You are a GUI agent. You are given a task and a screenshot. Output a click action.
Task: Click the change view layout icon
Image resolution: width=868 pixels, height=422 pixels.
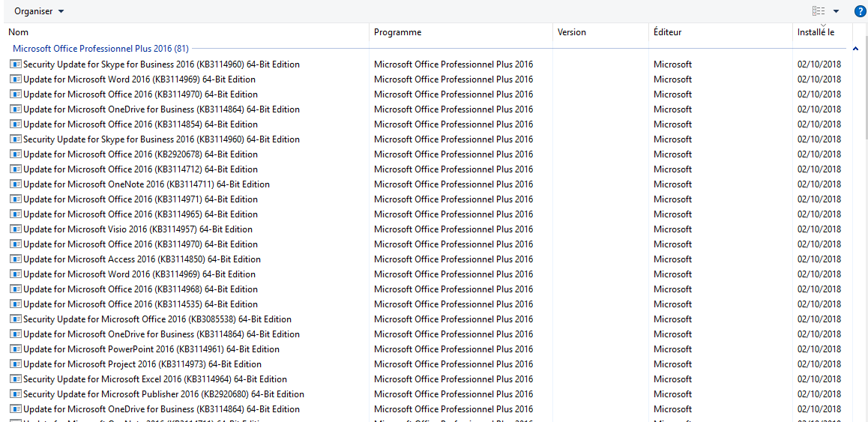tap(819, 11)
